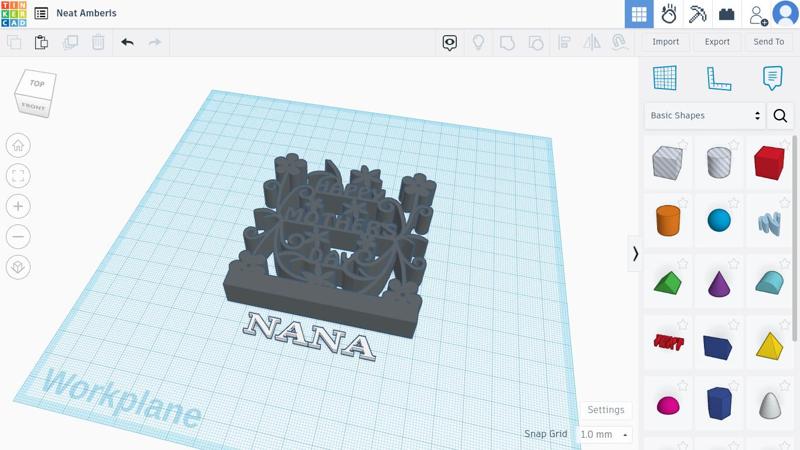
Task: Zoom out with the minus button
Action: (18, 237)
